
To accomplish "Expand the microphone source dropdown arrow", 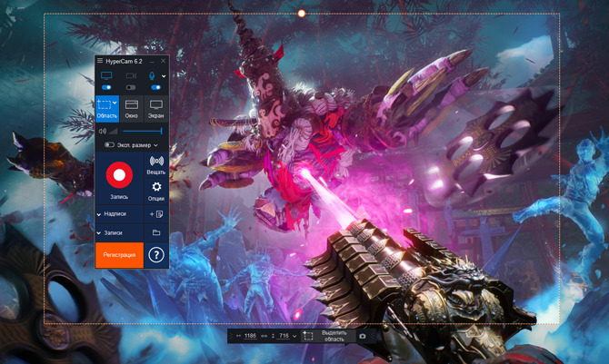I will (x=165, y=76).
